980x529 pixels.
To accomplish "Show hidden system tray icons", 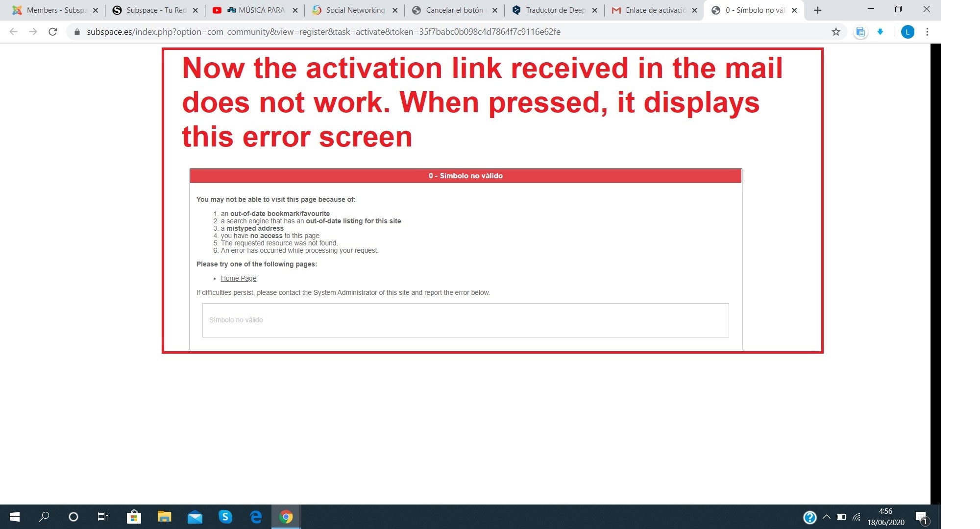I will click(827, 517).
